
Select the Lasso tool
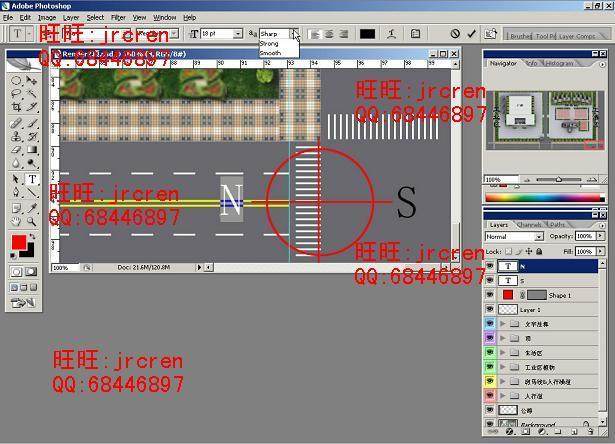[16, 93]
